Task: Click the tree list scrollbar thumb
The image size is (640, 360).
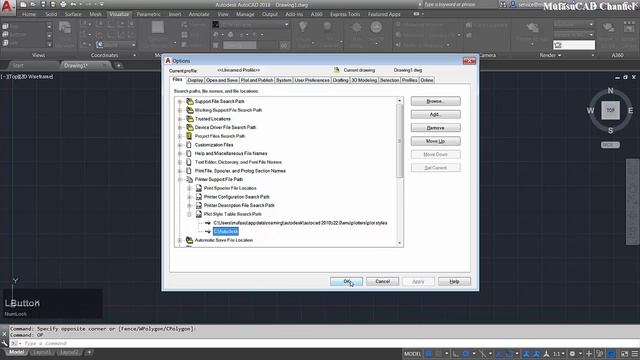Action: (400, 141)
